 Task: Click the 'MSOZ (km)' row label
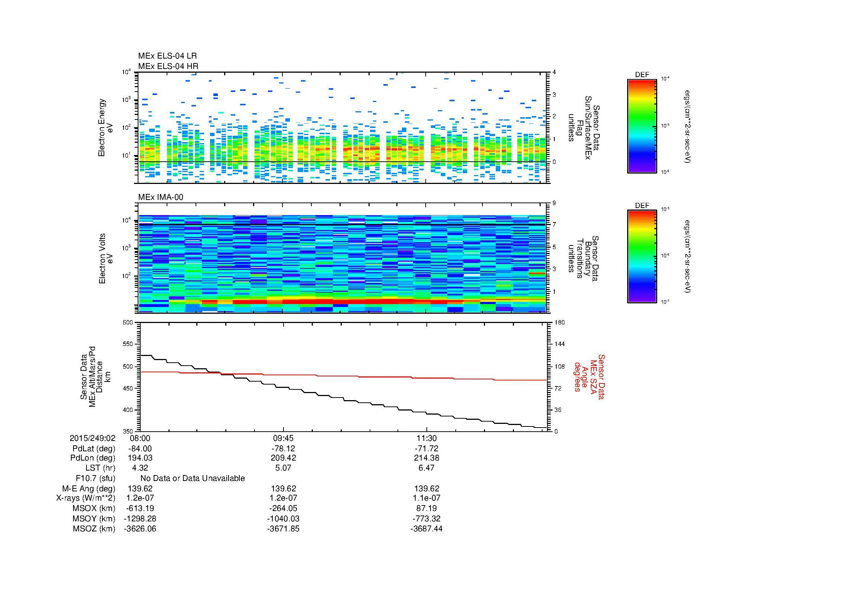pos(94,529)
